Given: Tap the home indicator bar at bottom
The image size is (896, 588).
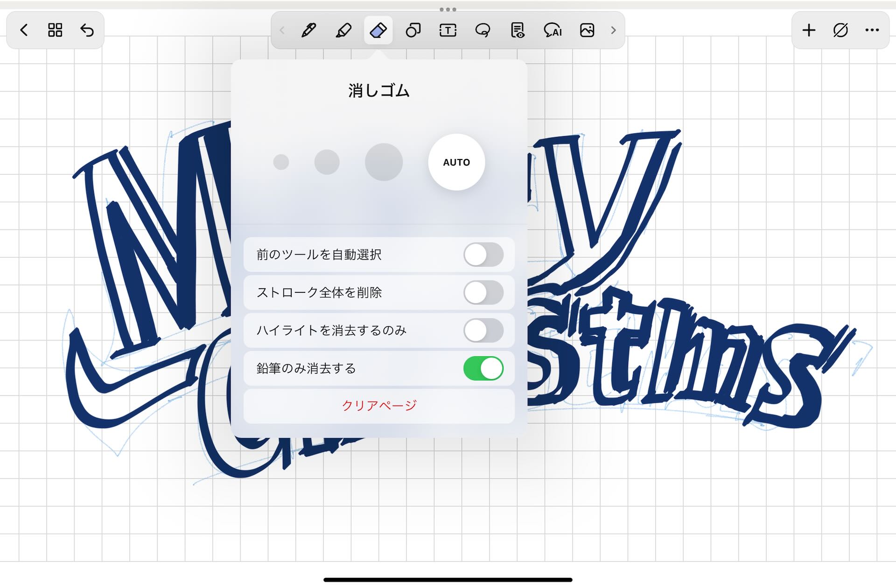Looking at the screenshot, I should [448, 580].
